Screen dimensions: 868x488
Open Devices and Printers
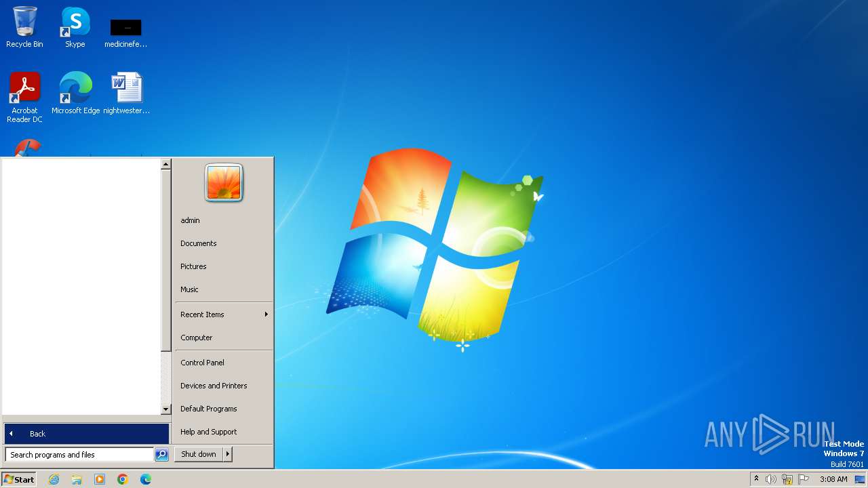point(224,386)
